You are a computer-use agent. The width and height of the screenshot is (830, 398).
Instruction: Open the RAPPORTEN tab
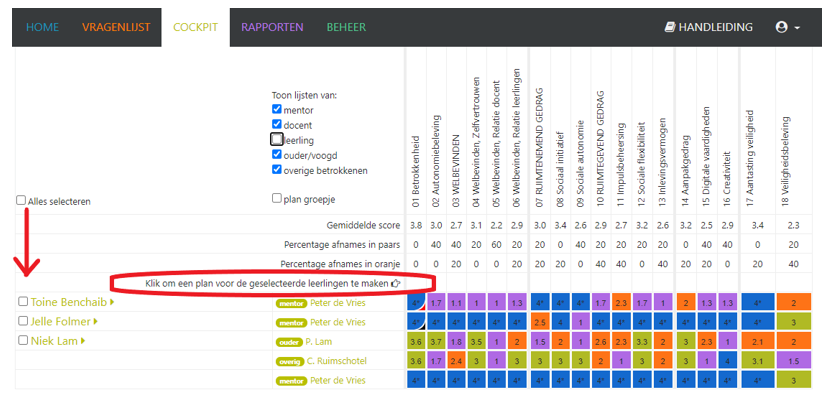272,27
